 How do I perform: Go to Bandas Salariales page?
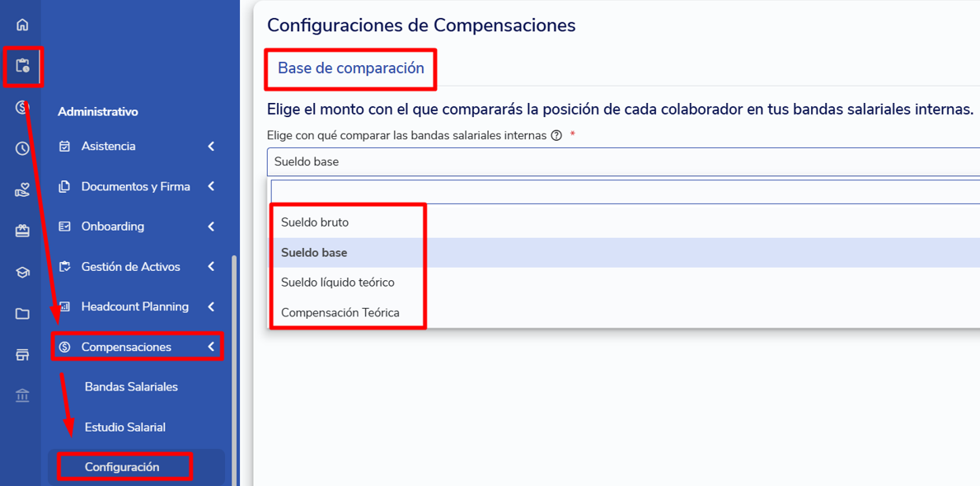click(131, 386)
